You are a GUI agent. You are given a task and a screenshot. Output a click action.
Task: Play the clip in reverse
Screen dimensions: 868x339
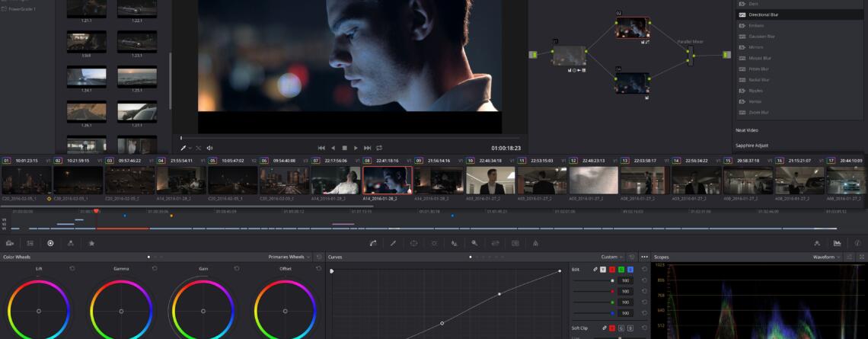click(333, 148)
